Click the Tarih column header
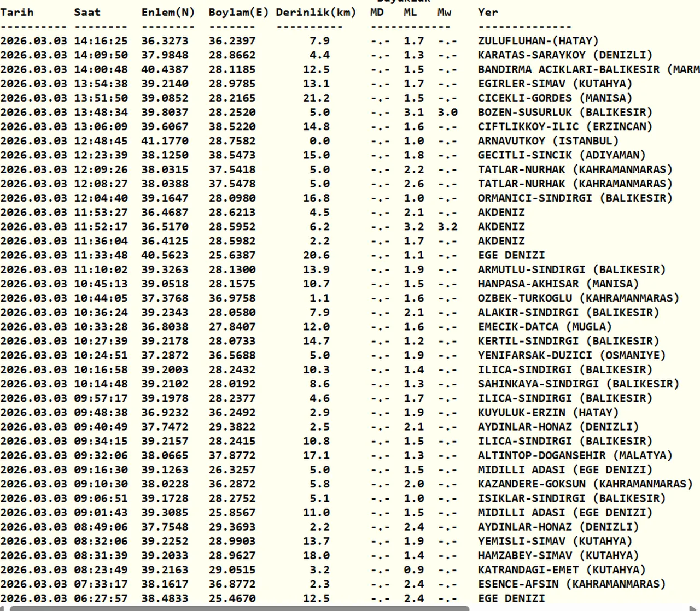This screenshot has height=611, width=700. pyautogui.click(x=17, y=12)
